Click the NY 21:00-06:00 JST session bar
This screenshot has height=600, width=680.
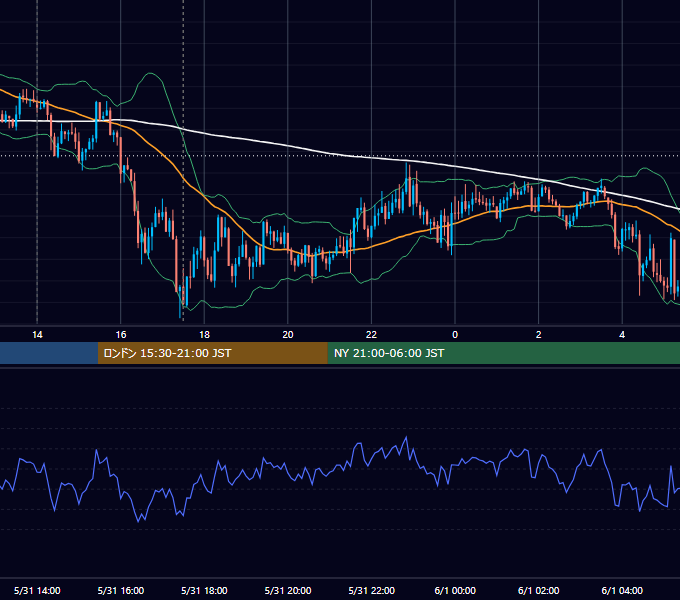[503, 353]
